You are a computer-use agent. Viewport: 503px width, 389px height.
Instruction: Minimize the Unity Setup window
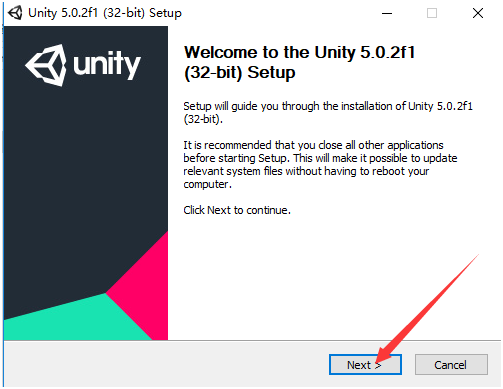coord(387,13)
